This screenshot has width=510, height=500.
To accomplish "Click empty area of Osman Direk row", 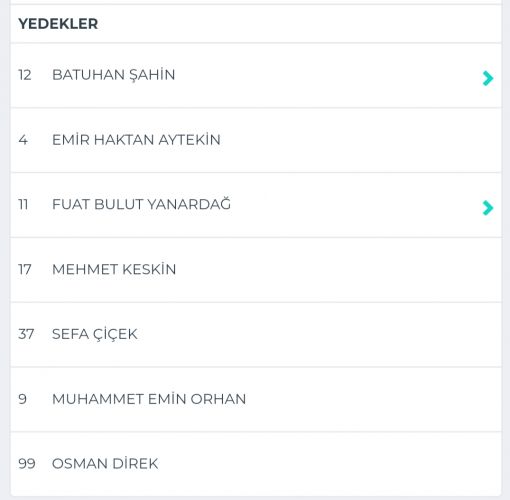I will [x=333, y=464].
